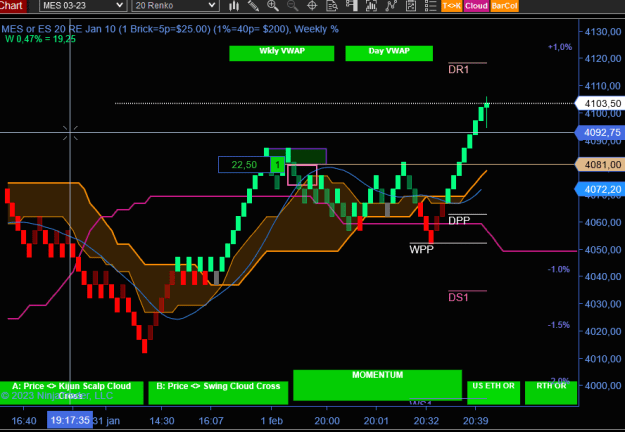The width and height of the screenshot is (625, 432).
Task: Toggle the orange T<>K toolbar button
Action: click(452, 6)
